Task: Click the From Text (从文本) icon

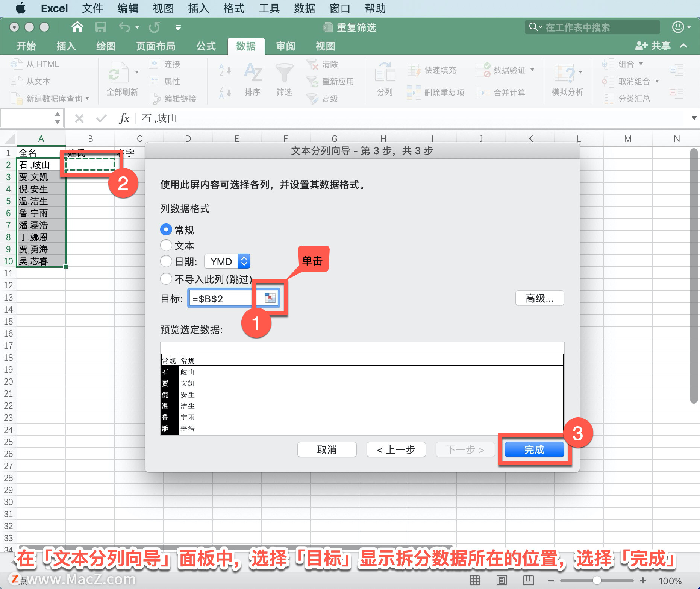Action: click(x=17, y=81)
